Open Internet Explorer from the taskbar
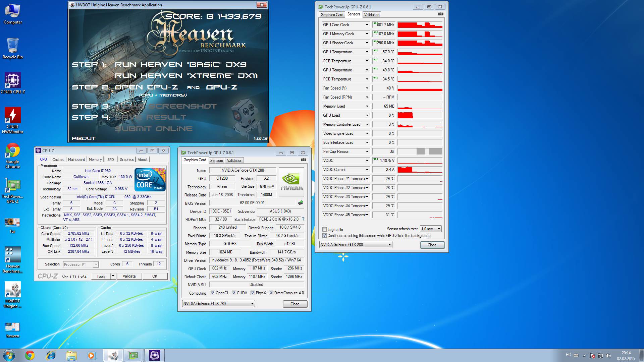644x362 pixels. tap(51, 355)
